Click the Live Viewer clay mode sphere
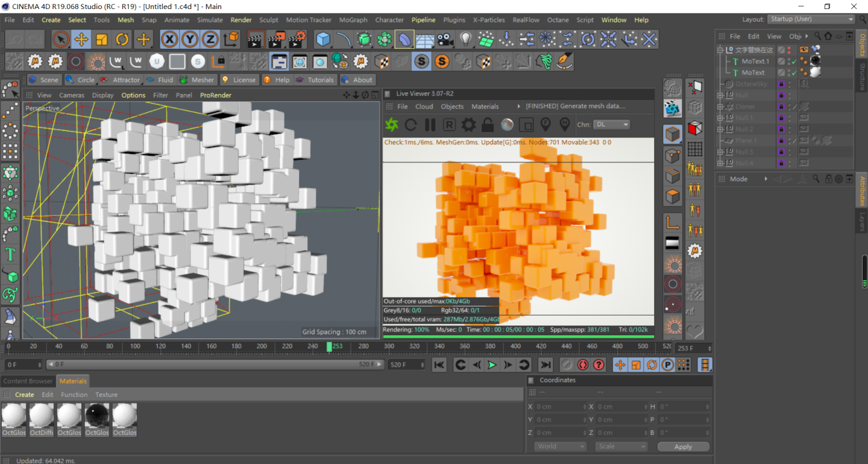 tap(507, 125)
